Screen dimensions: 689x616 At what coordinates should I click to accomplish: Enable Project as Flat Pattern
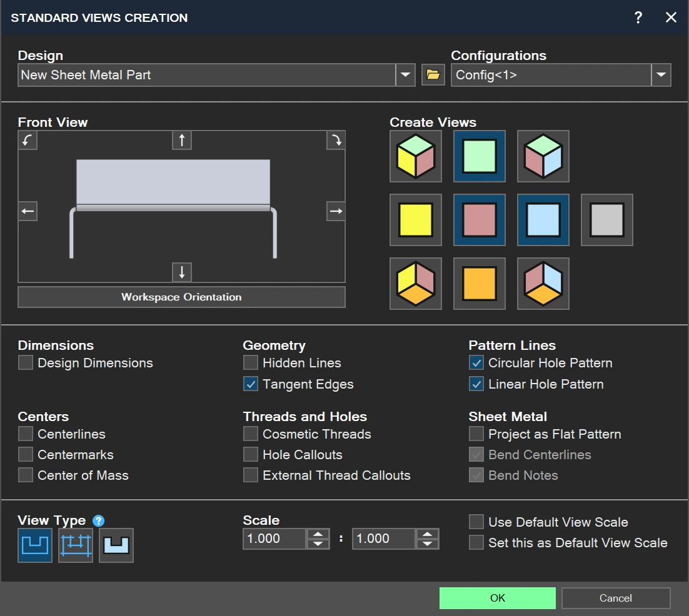(x=476, y=434)
